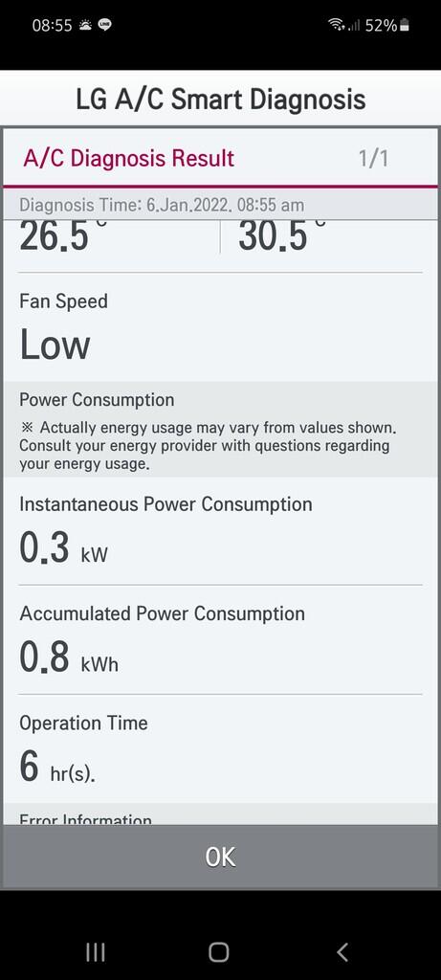
Task: Tap the cellular signal strength icon
Action: pos(354,26)
